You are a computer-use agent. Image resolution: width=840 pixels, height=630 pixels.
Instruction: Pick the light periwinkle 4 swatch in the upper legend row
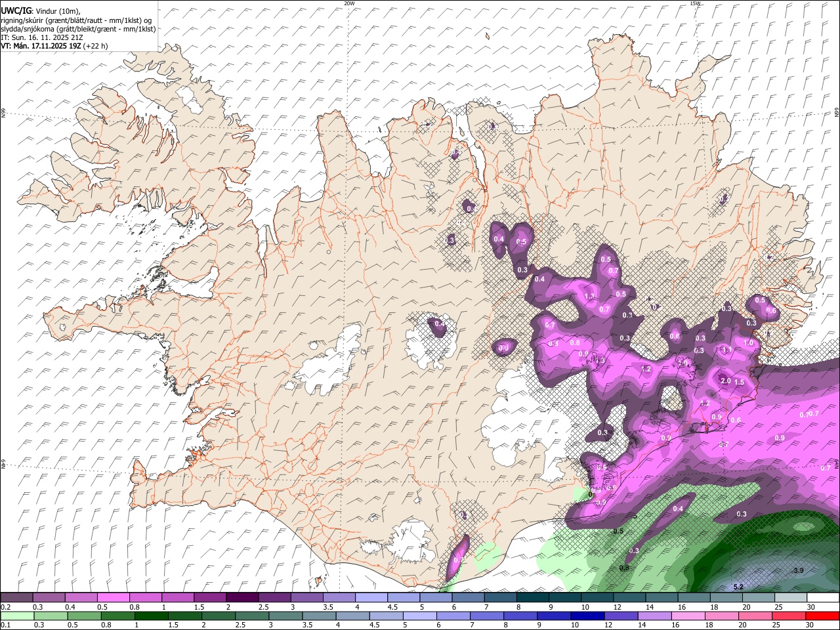[x=371, y=598]
